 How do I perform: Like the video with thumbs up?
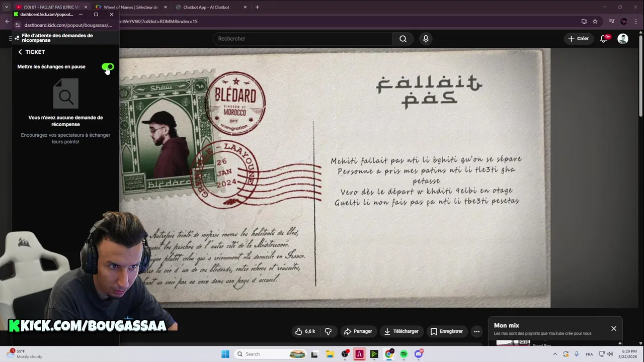(305, 331)
